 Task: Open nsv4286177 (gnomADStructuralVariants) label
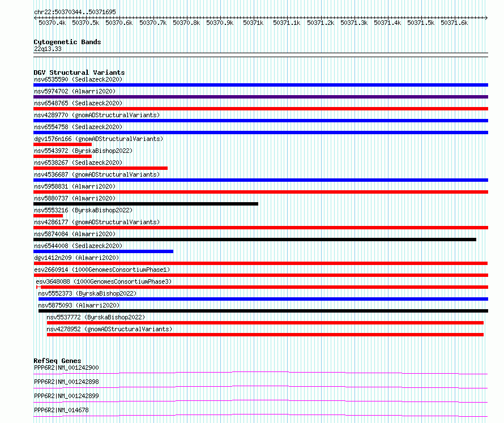(x=97, y=222)
